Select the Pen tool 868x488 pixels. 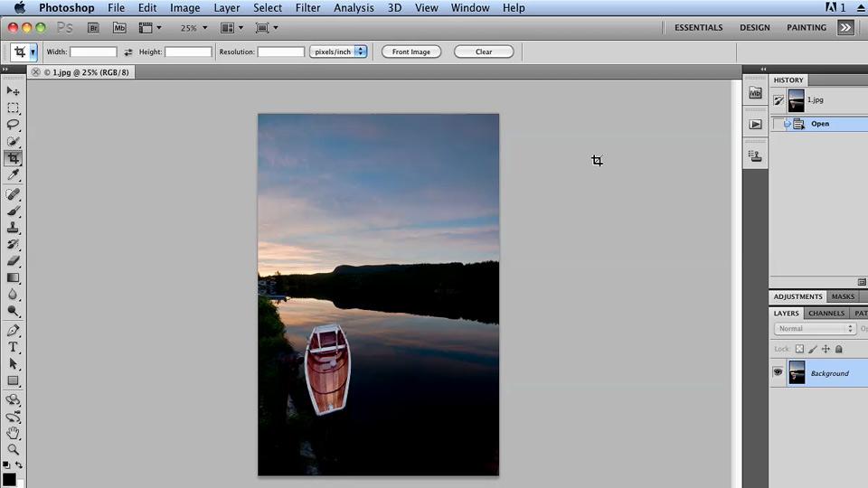click(x=13, y=331)
